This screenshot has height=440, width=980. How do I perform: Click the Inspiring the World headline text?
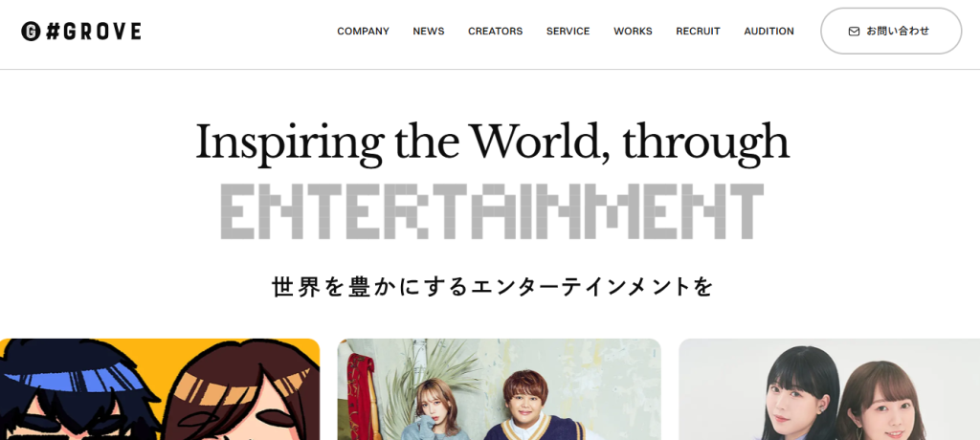pos(493,143)
